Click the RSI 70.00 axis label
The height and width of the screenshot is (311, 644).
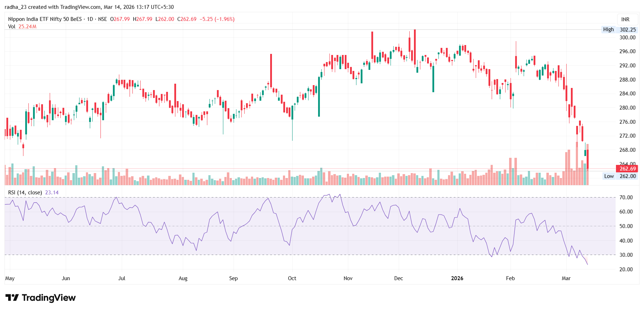(x=626, y=198)
